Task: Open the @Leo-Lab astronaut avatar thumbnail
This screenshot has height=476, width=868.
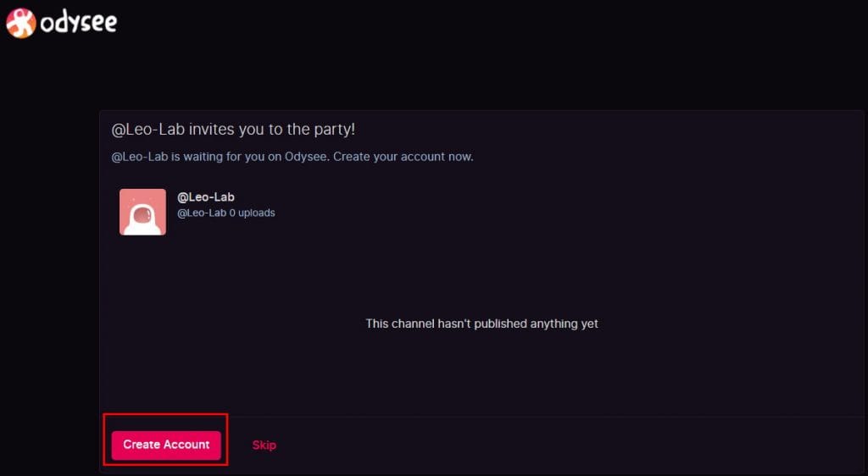Action: (142, 213)
